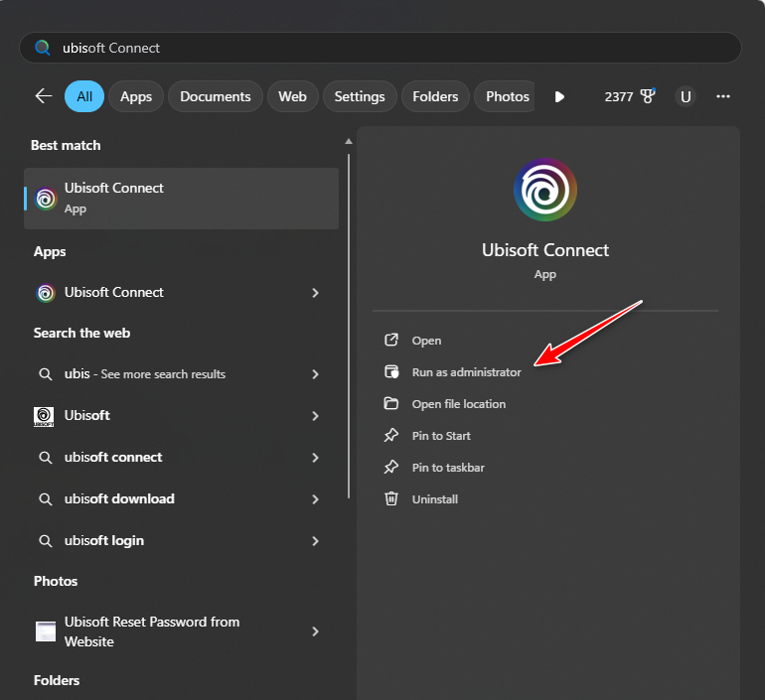This screenshot has width=765, height=700.
Task: Click the back arrow in search
Action: pos(44,96)
